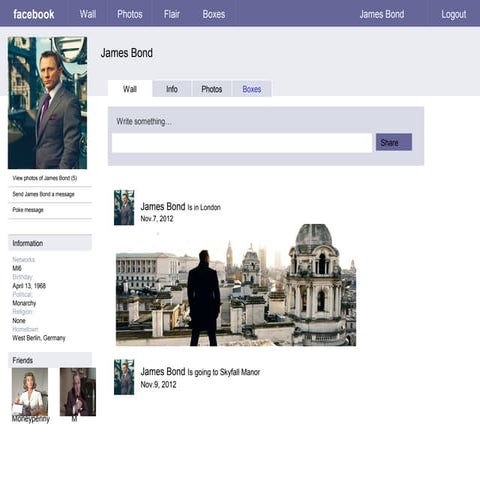
Task: Click the Write something text field
Action: (242, 143)
